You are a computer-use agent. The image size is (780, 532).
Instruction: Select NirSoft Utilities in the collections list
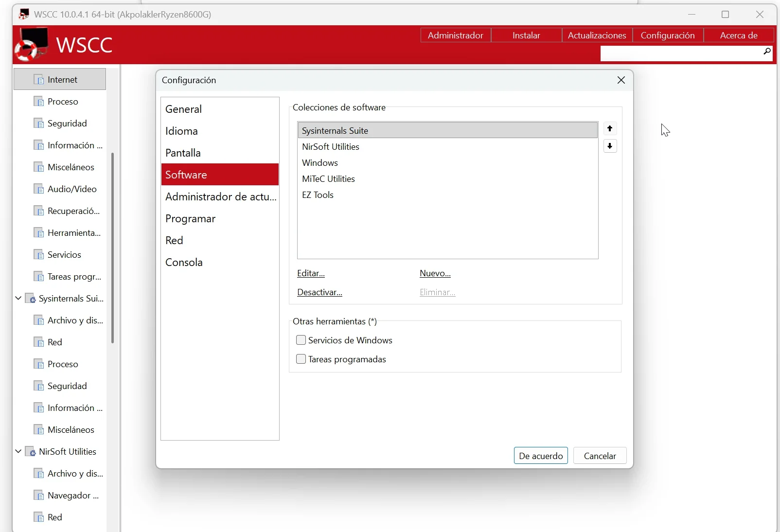click(x=447, y=146)
